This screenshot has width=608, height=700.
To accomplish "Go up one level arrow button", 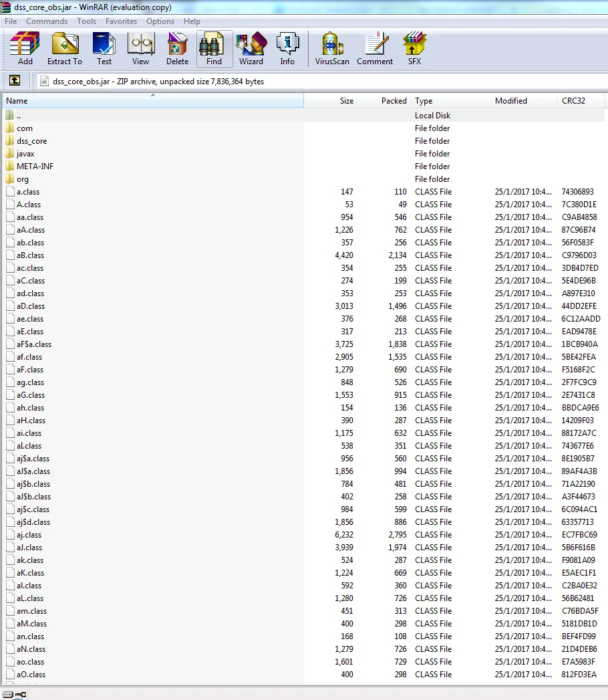I will coord(15,81).
